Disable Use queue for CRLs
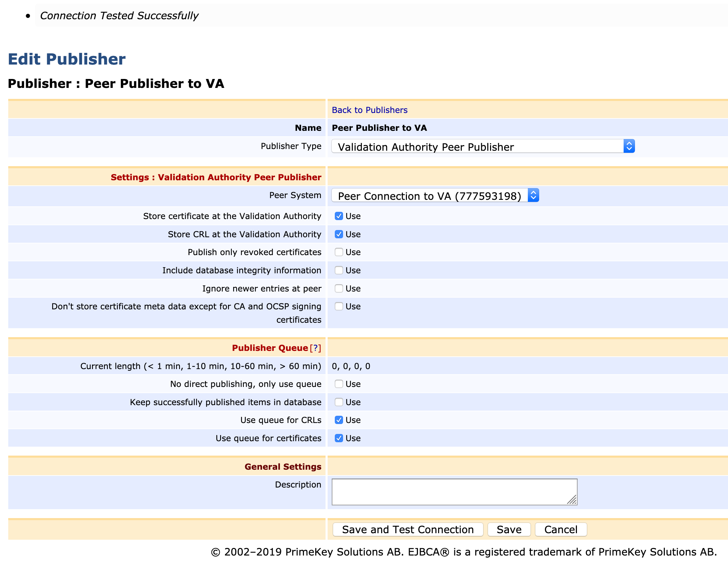 [x=339, y=420]
